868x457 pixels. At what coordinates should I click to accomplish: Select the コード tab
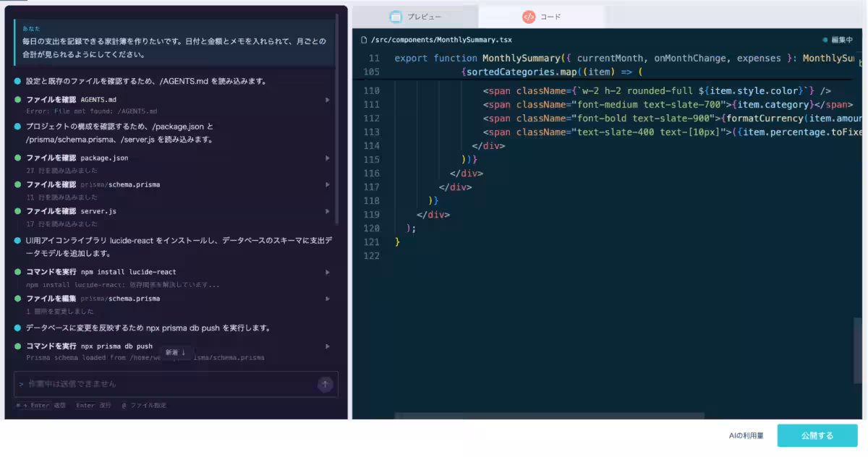(x=542, y=17)
